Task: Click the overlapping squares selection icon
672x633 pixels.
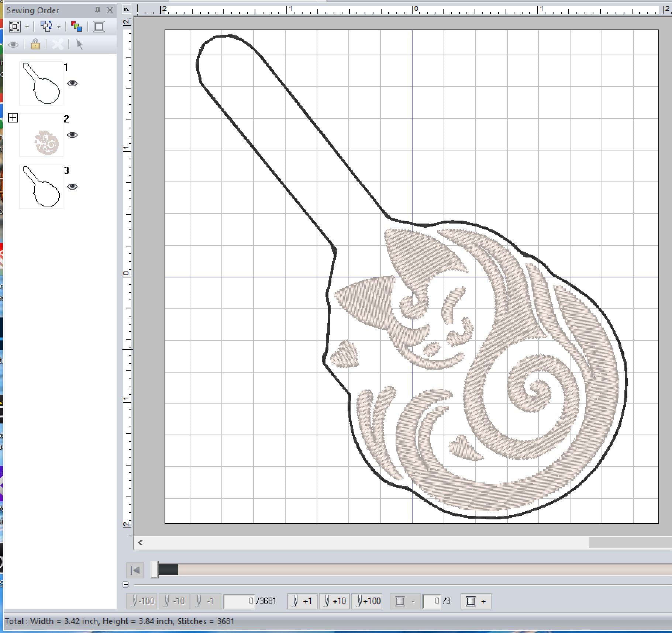Action: click(46, 27)
